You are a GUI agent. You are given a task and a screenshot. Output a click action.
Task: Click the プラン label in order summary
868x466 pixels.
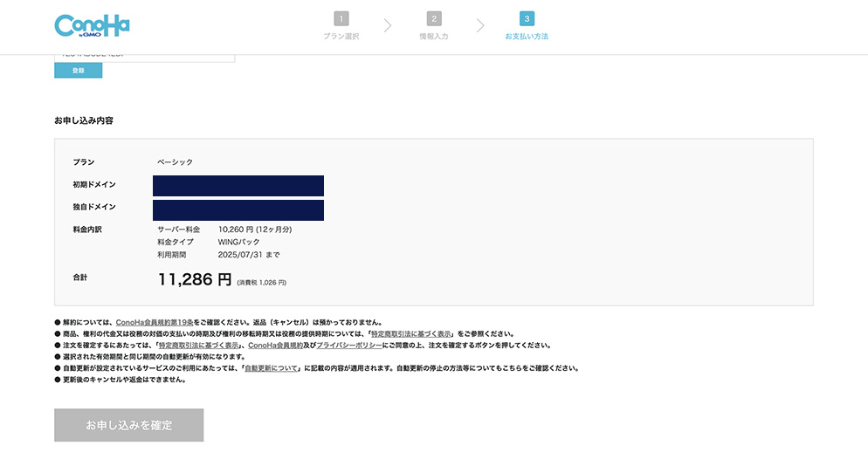[84, 162]
